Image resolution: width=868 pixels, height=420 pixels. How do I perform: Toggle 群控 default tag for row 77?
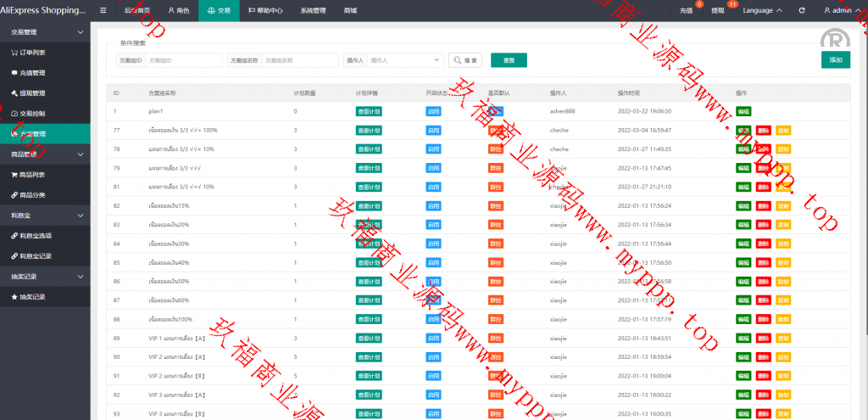tap(496, 130)
